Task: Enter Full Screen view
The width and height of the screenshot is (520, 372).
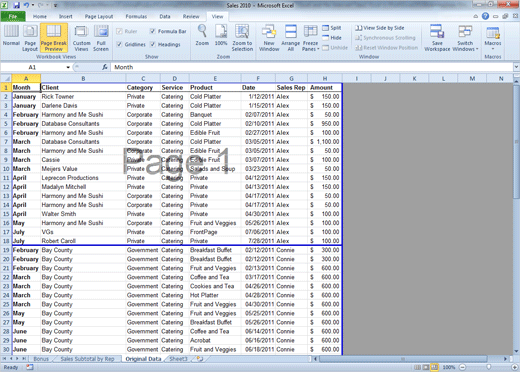Action: tap(101, 38)
